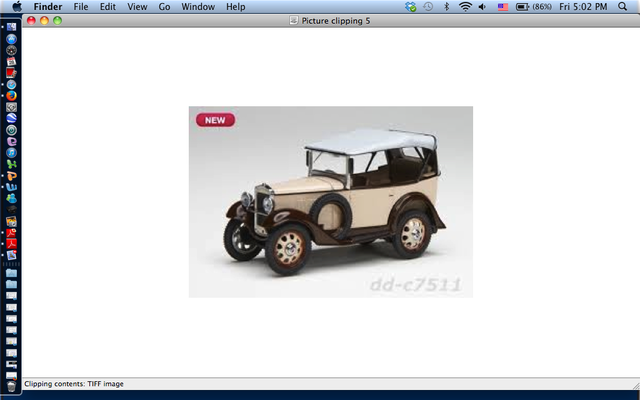This screenshot has height=400, width=640.
Task: Open the View menu
Action: (x=137, y=7)
